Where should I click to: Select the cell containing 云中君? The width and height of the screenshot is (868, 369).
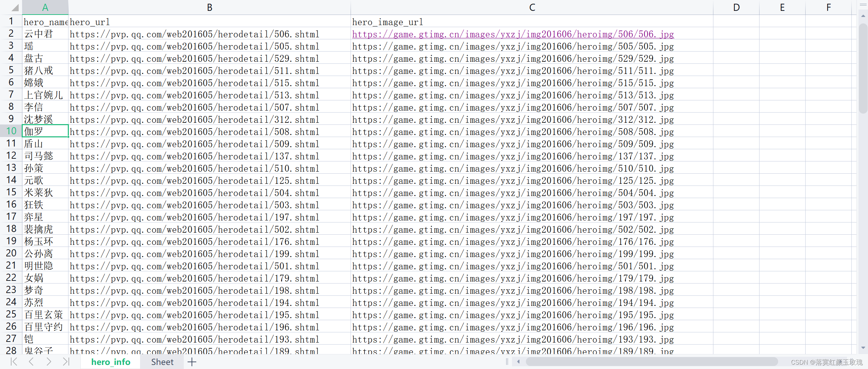coord(45,34)
